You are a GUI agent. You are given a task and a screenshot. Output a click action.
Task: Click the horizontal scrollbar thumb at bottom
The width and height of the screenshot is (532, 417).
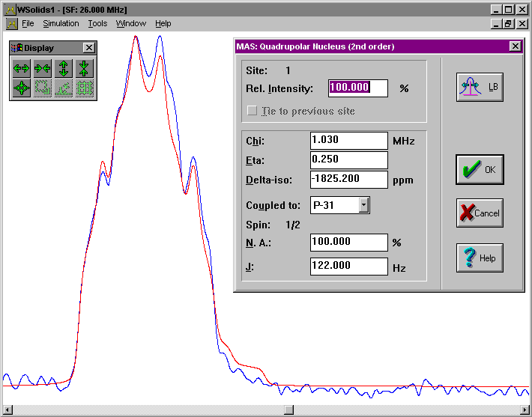click(x=290, y=410)
